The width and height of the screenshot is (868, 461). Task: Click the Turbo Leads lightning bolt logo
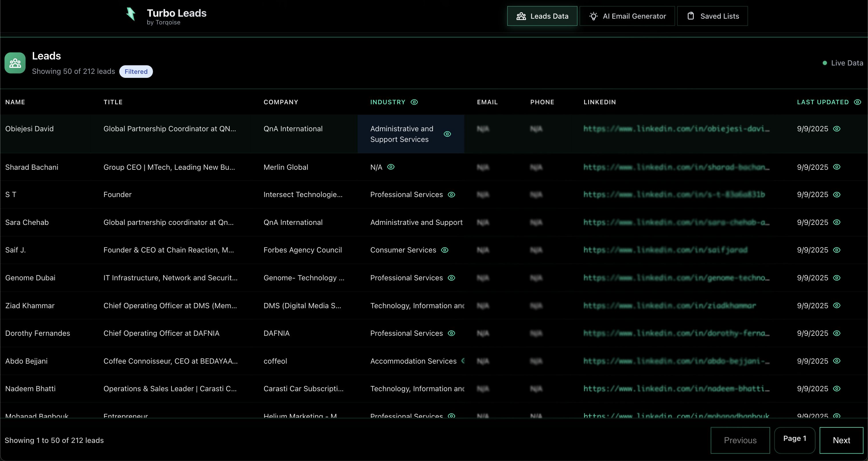click(131, 14)
